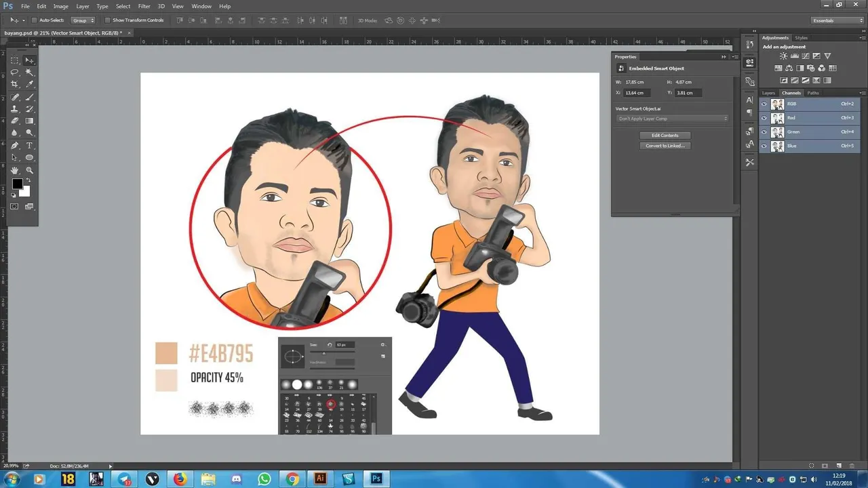Add a Curves adjustment
This screenshot has width=868, height=488.
tap(806, 56)
